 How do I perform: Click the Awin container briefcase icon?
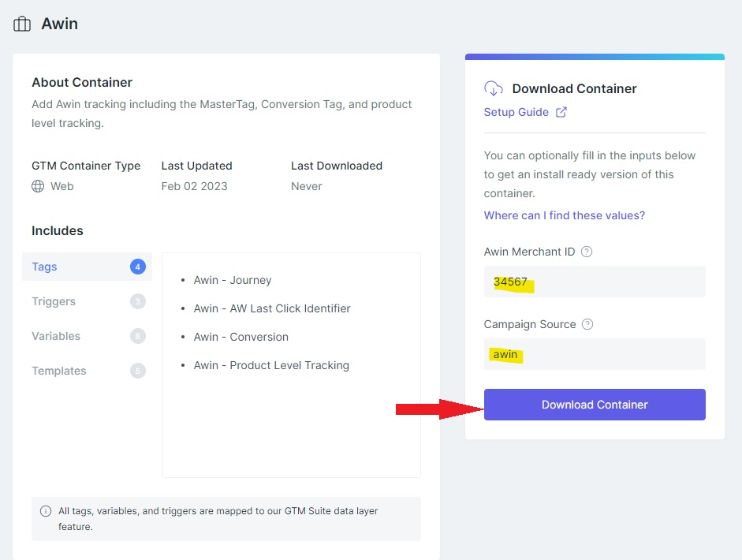[x=22, y=24]
